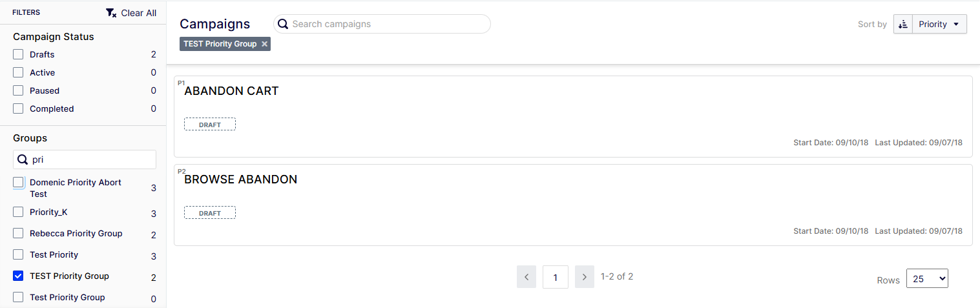This screenshot has width=980, height=308.
Task: Click the Groups filter search field
Action: (x=90, y=159)
